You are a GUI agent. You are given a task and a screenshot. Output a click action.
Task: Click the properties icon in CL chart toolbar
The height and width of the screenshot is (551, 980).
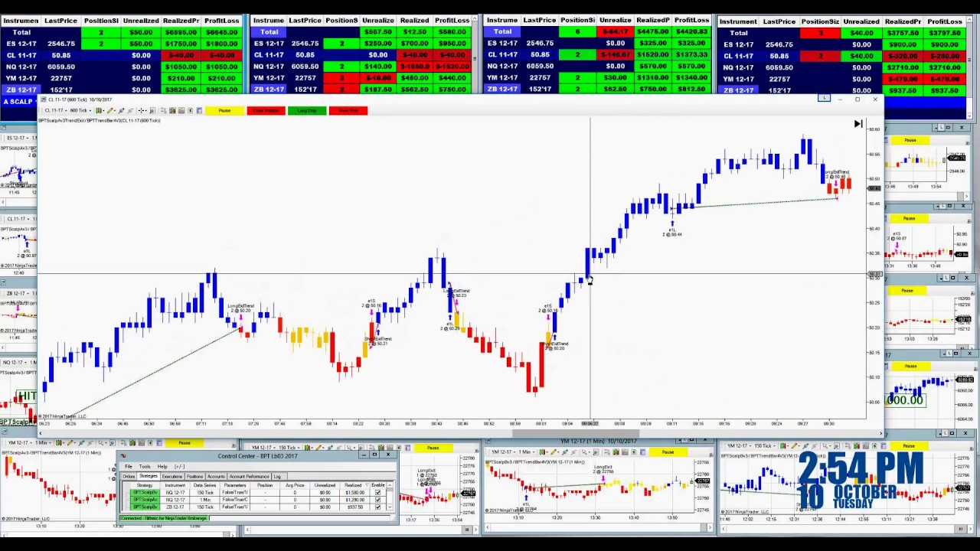(190, 111)
